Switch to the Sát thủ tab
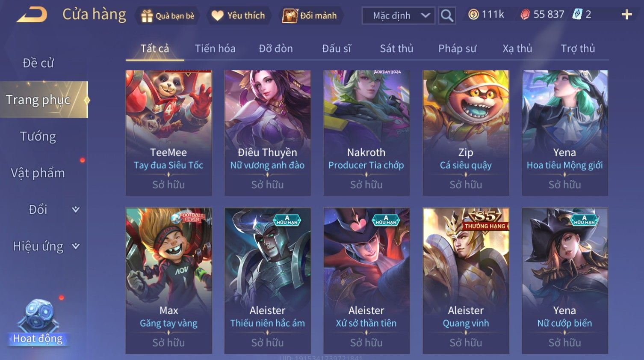644x360 pixels. pos(396,48)
